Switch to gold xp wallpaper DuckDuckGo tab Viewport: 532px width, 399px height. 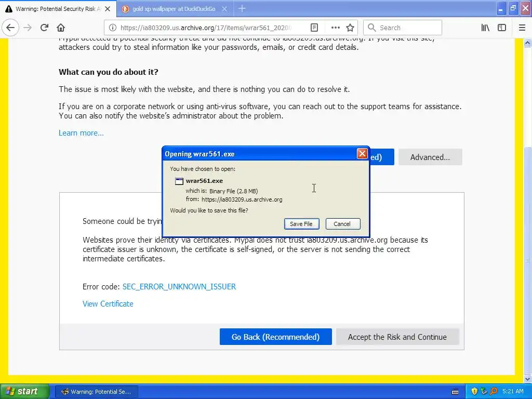pos(175,9)
